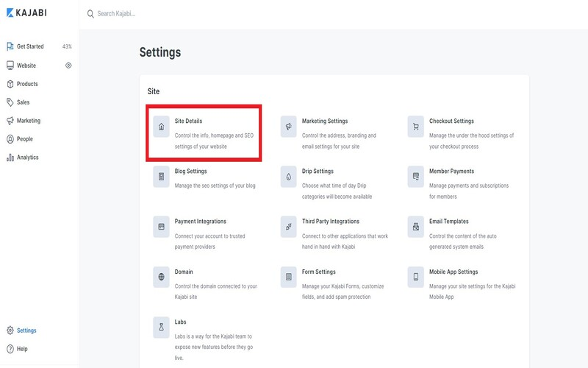Click "Choose what time of day Drip" text

(x=334, y=185)
